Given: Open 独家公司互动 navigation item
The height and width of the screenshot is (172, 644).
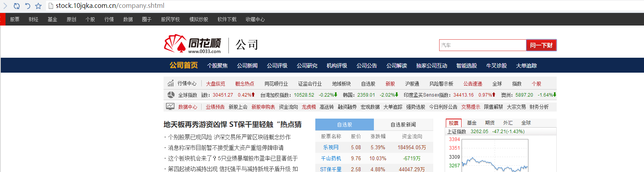Looking at the screenshot, I should [x=432, y=66].
